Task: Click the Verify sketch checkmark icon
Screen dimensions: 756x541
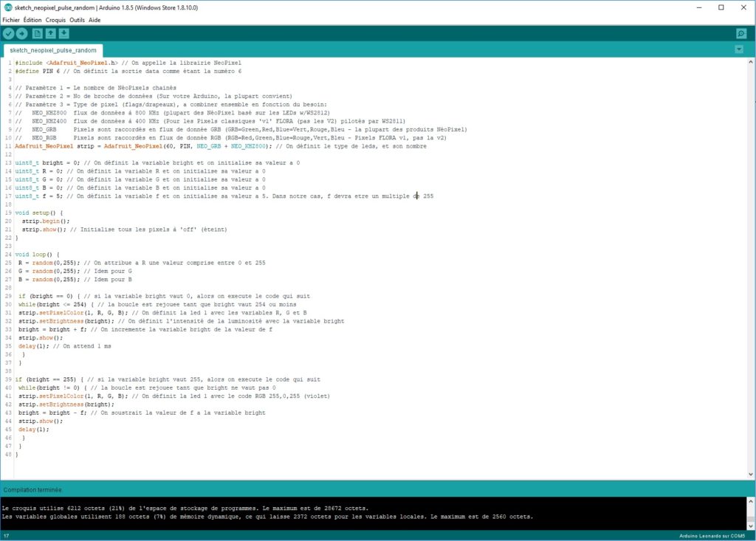Action: coord(8,33)
